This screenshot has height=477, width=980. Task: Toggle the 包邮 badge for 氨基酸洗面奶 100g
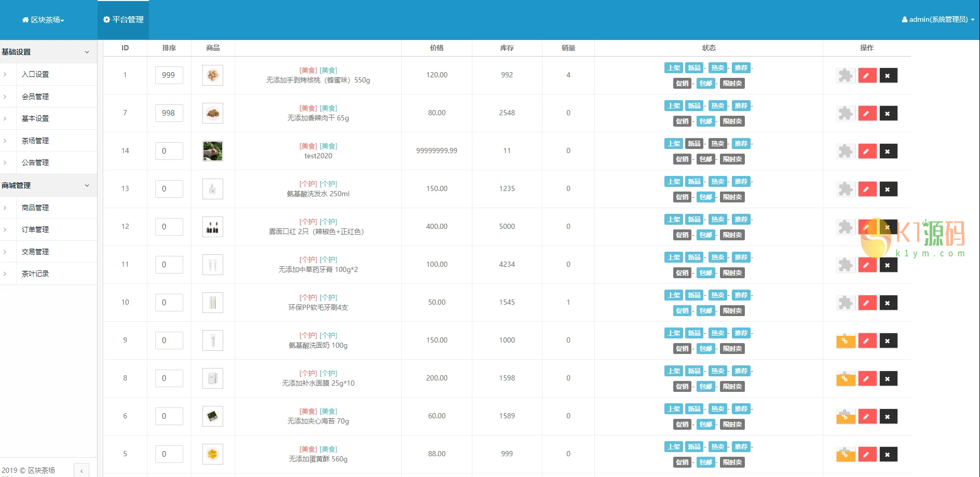coord(705,349)
